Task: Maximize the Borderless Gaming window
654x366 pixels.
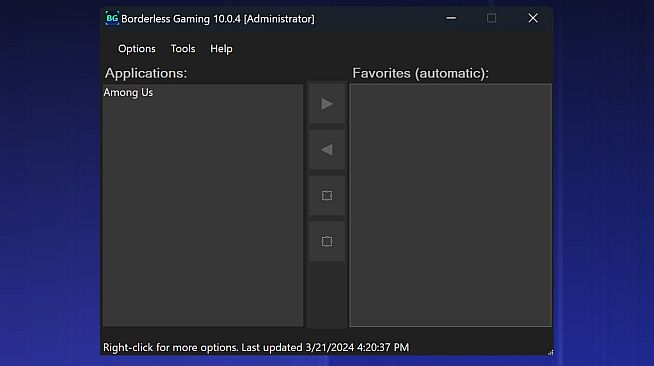Action: click(491, 18)
